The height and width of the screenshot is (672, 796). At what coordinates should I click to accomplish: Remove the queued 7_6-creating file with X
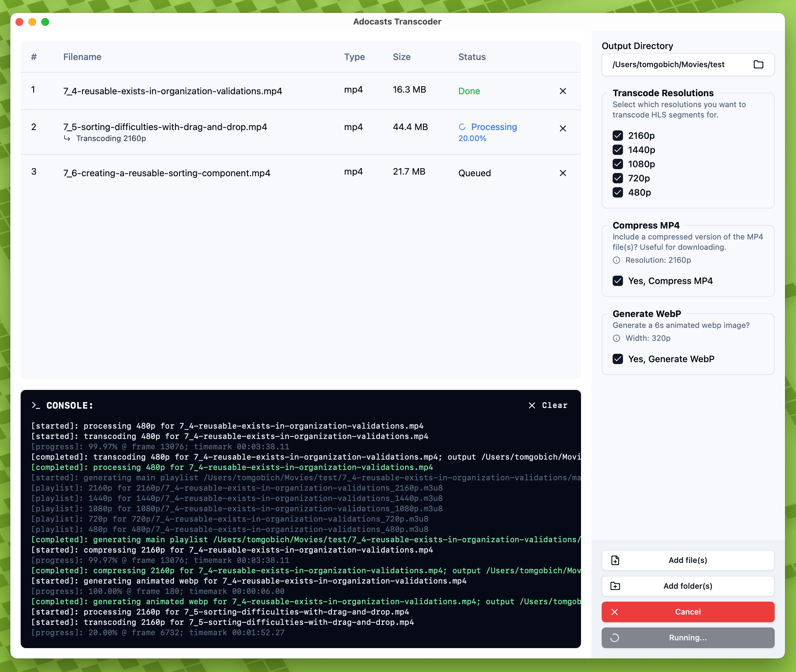[x=562, y=173]
